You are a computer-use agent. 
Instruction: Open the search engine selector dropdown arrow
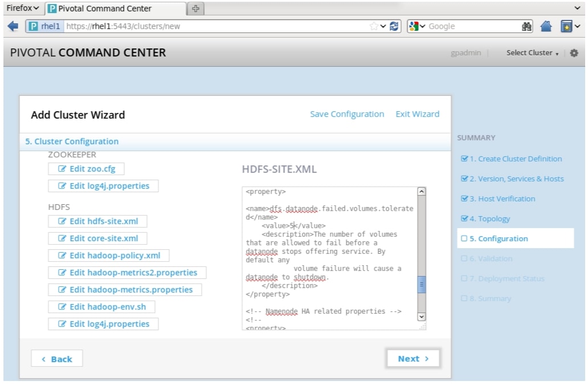(x=423, y=26)
